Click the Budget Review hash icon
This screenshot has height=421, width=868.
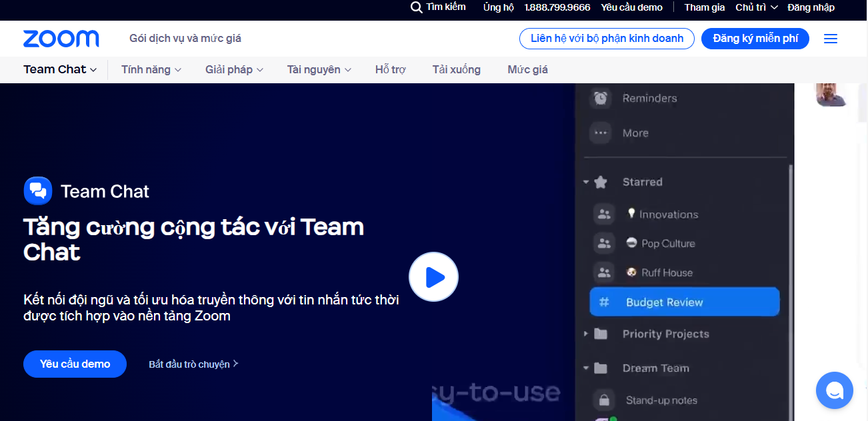(605, 302)
